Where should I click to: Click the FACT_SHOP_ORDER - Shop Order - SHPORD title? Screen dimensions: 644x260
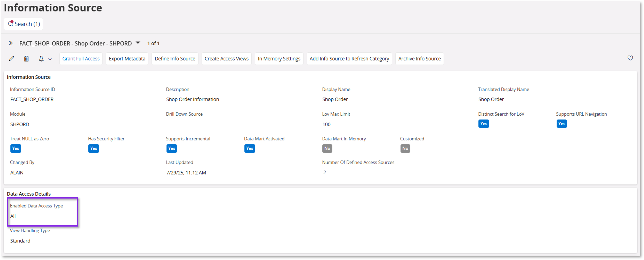pos(76,44)
